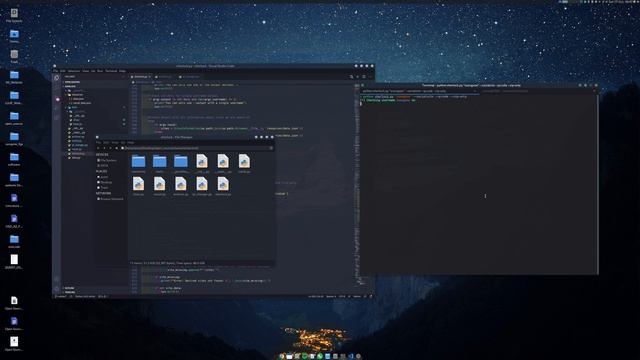
Task: Go to parent folder in File Manager toolbar
Action: pyautogui.click(x=110, y=148)
